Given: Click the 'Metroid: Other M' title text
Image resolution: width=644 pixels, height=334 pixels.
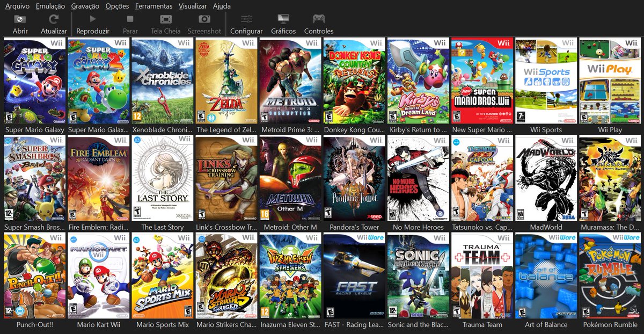Looking at the screenshot, I should point(290,227).
